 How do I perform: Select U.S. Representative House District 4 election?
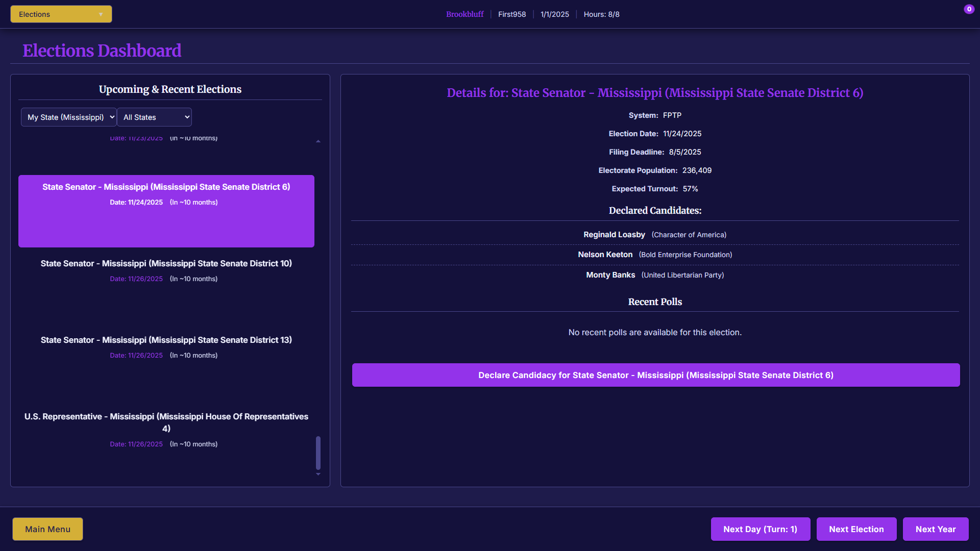tap(166, 429)
